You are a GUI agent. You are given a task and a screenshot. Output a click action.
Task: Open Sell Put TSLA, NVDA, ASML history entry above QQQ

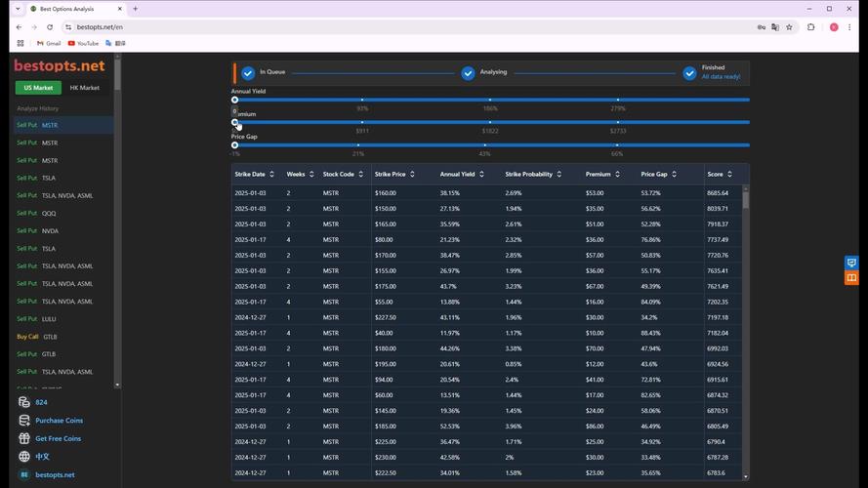(x=62, y=195)
